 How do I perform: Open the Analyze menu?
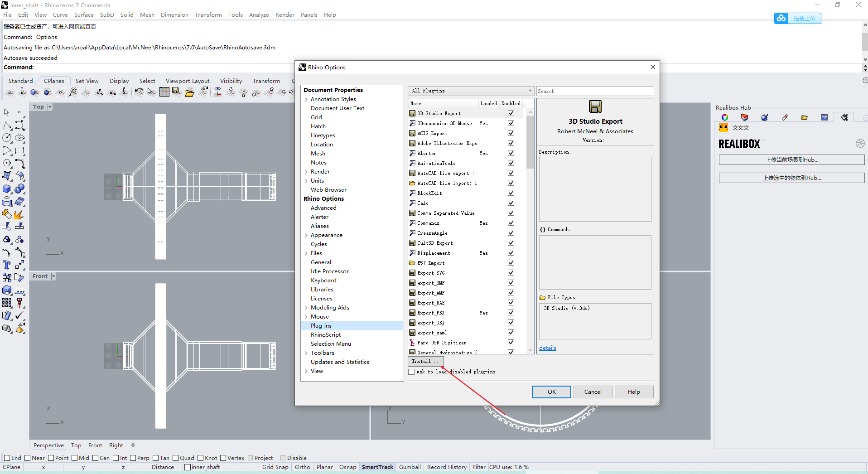pyautogui.click(x=259, y=15)
